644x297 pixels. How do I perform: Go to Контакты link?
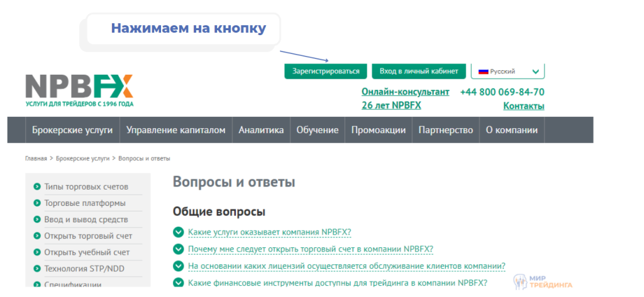point(523,106)
